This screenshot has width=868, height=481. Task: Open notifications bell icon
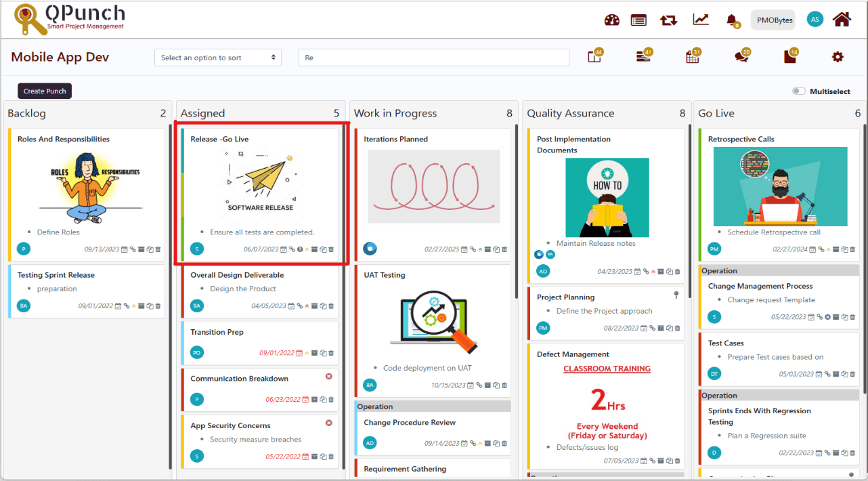[x=733, y=20]
